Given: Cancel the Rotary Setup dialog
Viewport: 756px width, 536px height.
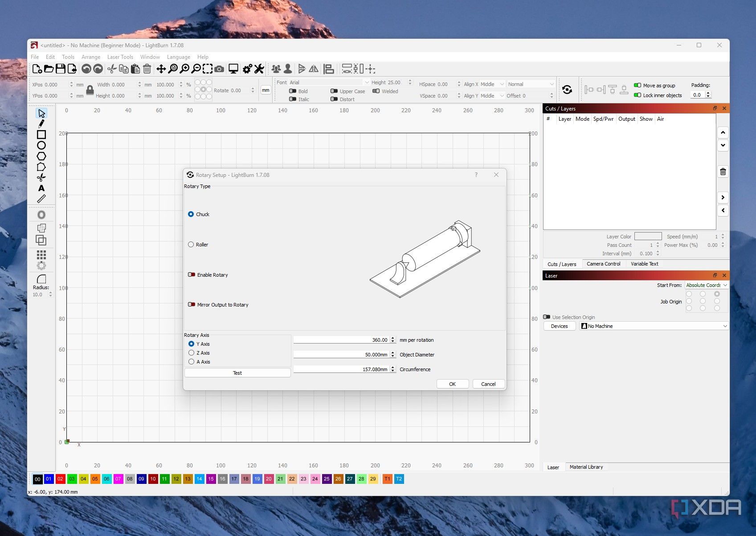Looking at the screenshot, I should point(488,384).
